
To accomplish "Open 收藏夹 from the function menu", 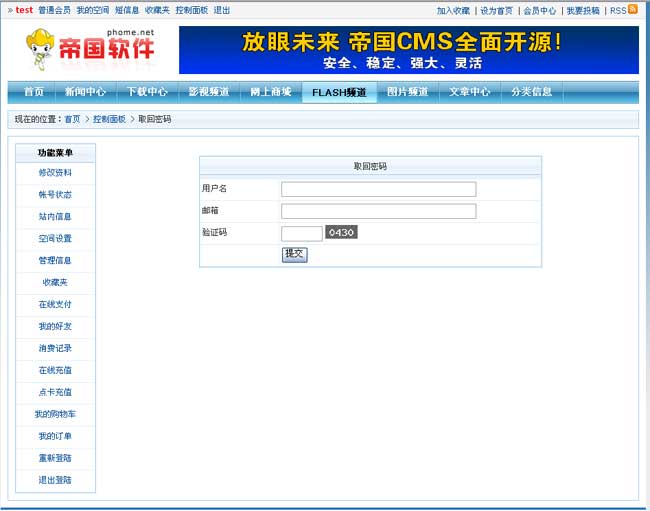I will point(55,283).
